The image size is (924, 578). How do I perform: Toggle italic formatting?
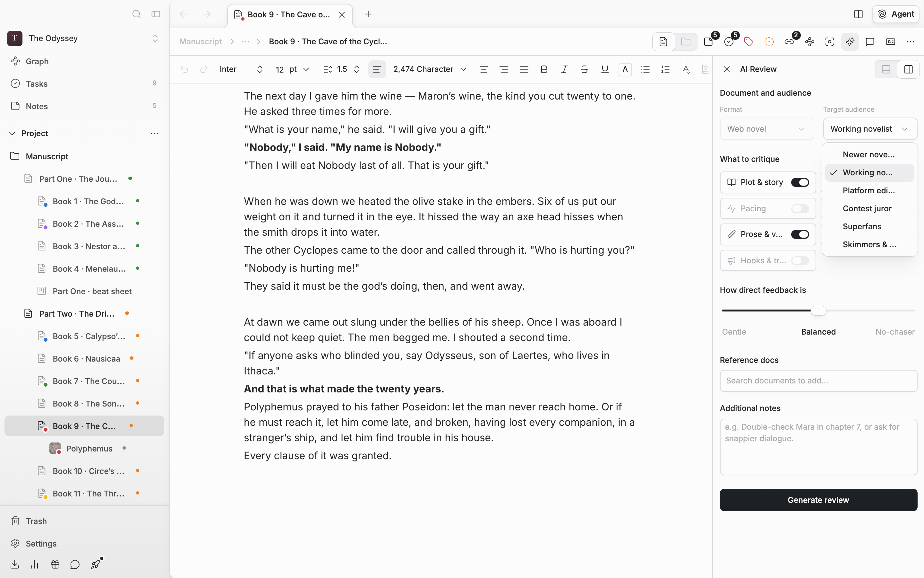pyautogui.click(x=564, y=69)
